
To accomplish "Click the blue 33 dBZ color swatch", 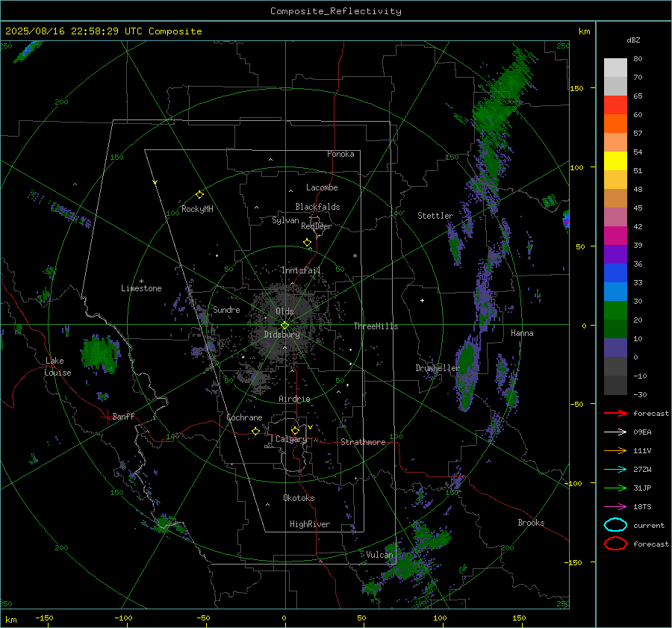I will [615, 273].
